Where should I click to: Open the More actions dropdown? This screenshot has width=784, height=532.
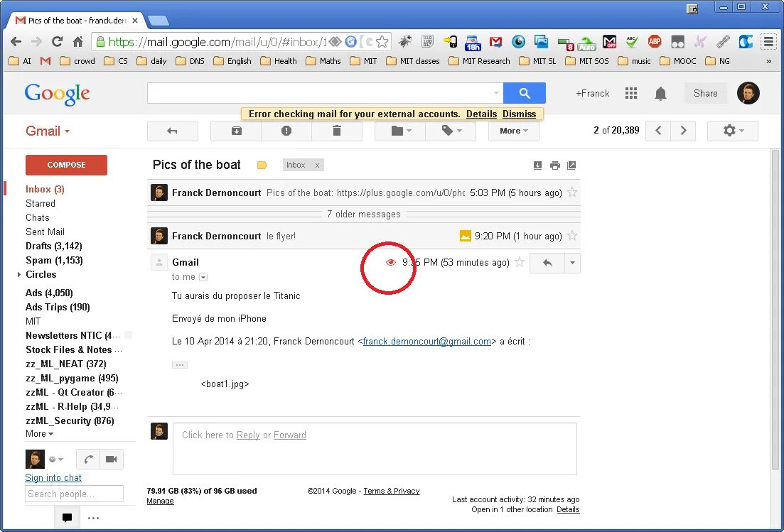513,131
